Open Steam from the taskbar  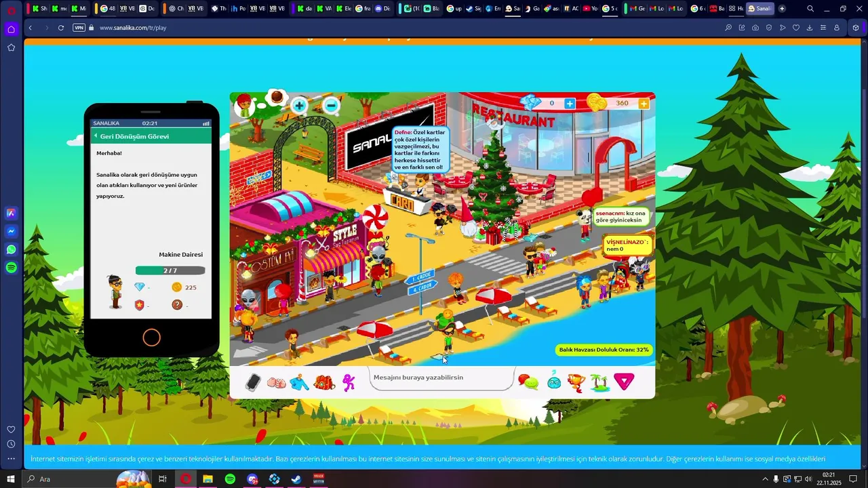click(x=296, y=479)
